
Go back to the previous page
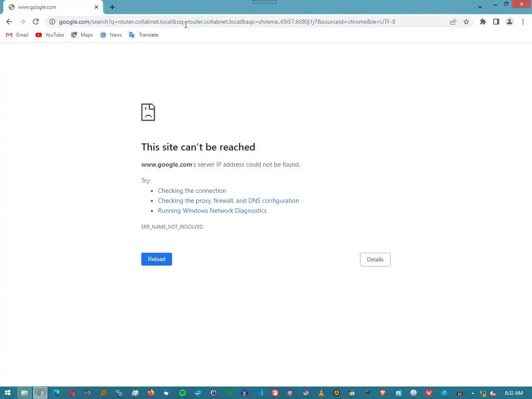[9, 22]
